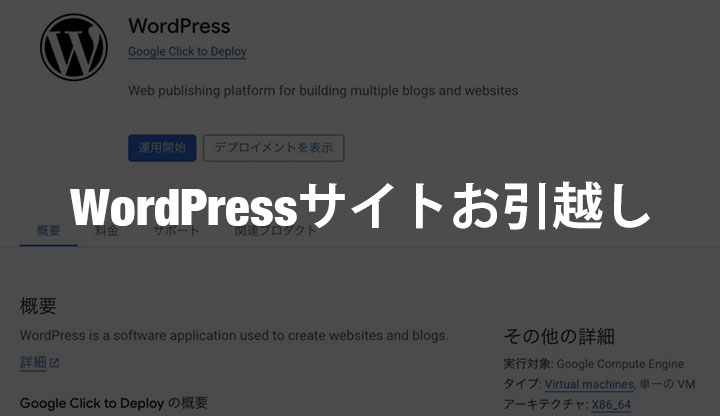Click the '実行対象: Google Compute Engine' text

[x=594, y=364]
